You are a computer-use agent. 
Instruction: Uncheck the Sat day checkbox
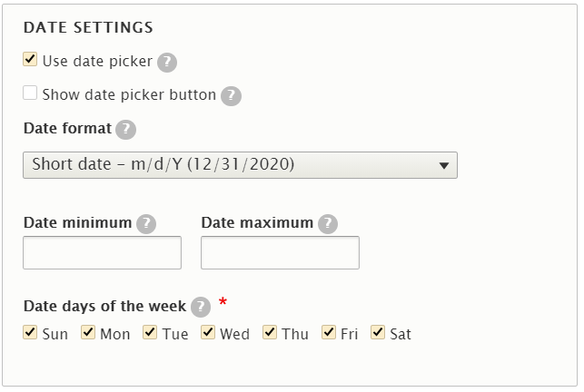click(x=378, y=332)
